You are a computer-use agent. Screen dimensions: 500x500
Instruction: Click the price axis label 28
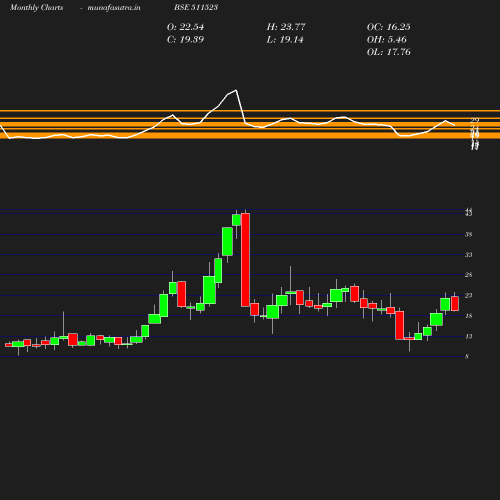tap(469, 275)
